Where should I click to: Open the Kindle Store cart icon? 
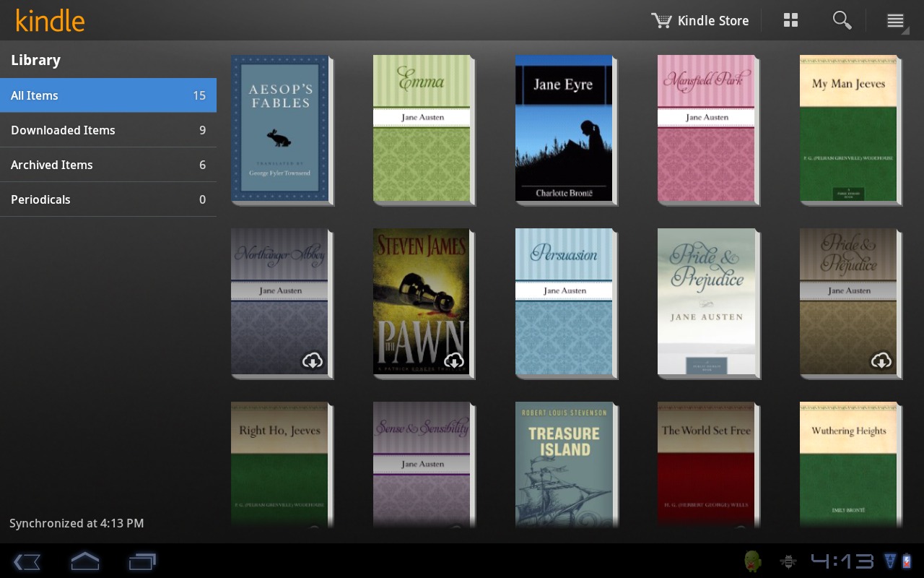[x=661, y=20]
